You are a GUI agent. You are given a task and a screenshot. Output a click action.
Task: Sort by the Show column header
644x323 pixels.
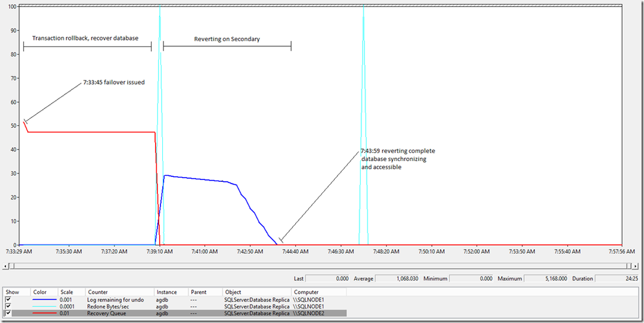(17, 292)
